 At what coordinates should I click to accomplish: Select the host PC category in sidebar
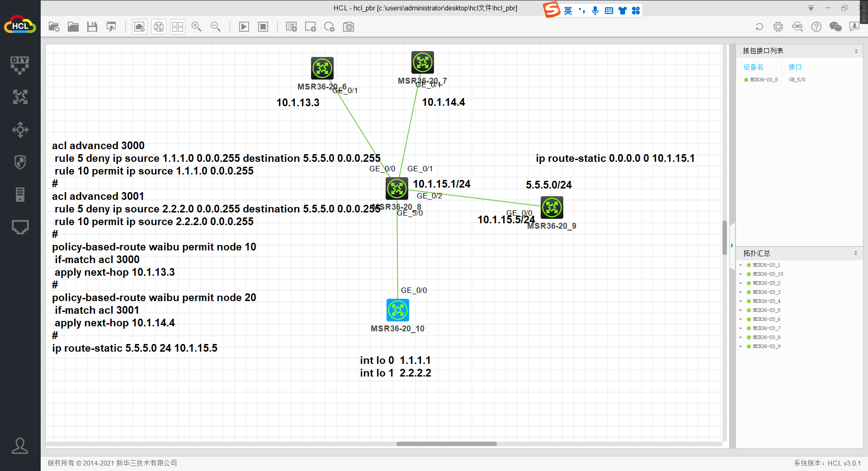pos(20,227)
